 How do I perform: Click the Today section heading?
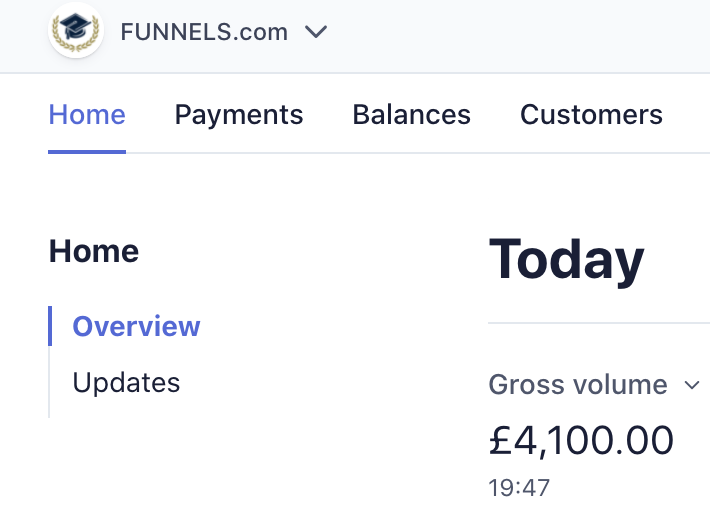566,260
